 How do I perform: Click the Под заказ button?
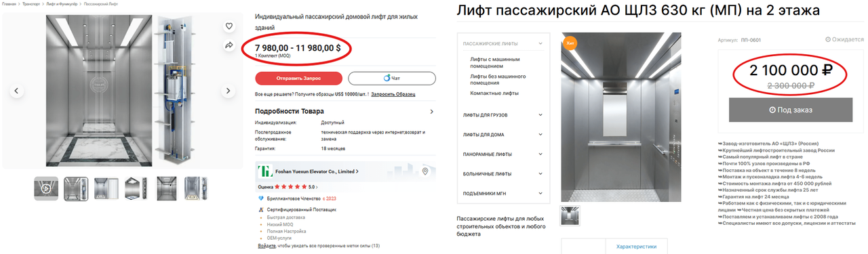tap(790, 110)
